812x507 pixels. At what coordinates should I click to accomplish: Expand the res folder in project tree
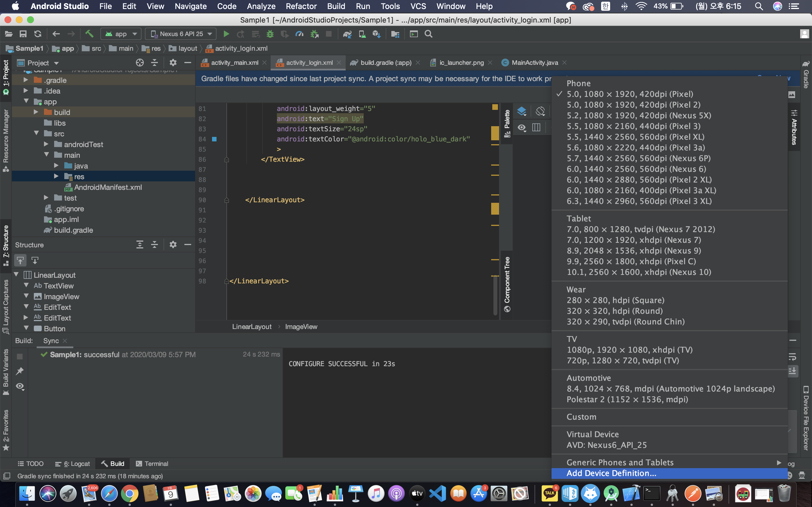pyautogui.click(x=56, y=176)
